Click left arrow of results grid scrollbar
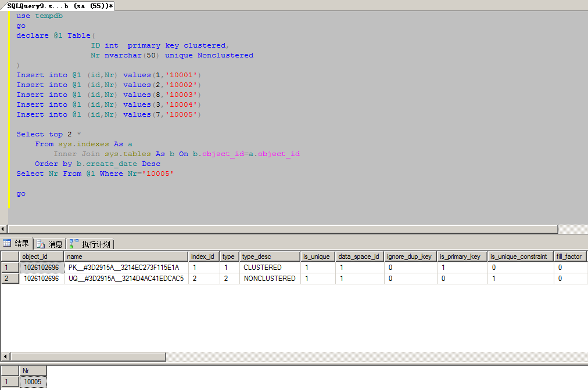This screenshot has width=588, height=390. 6,356
